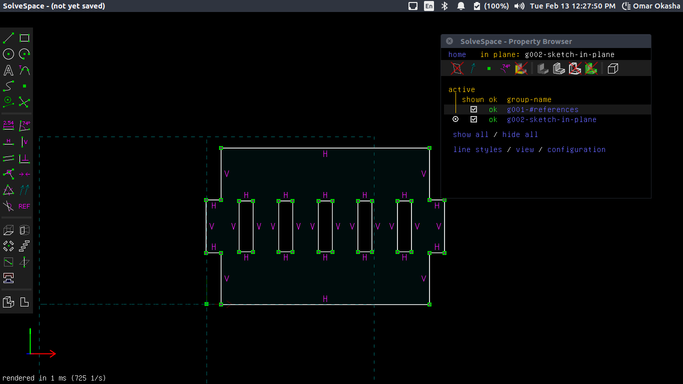The width and height of the screenshot is (683, 384).
Task: Open the Omar Okasha user menu
Action: [x=651, y=6]
